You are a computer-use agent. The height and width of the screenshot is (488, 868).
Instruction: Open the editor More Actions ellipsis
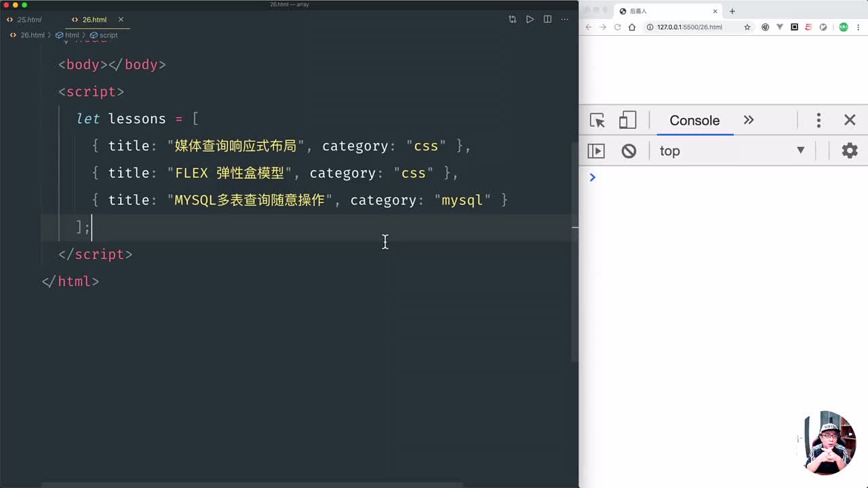point(565,20)
